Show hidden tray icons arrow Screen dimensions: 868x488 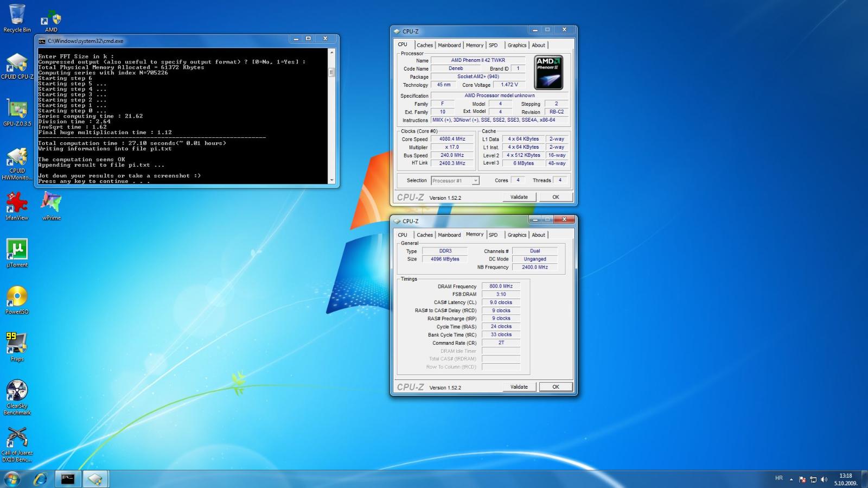click(x=791, y=479)
